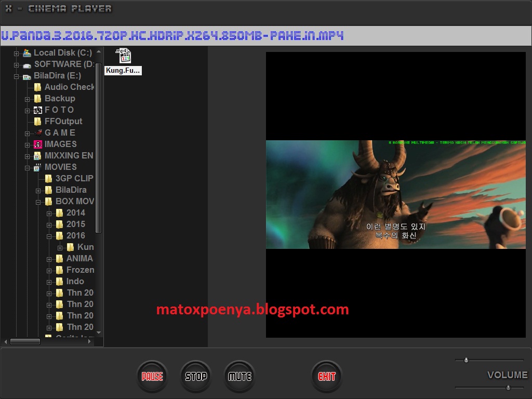
Task: Click the G A M E folder icon
Action: 38,132
